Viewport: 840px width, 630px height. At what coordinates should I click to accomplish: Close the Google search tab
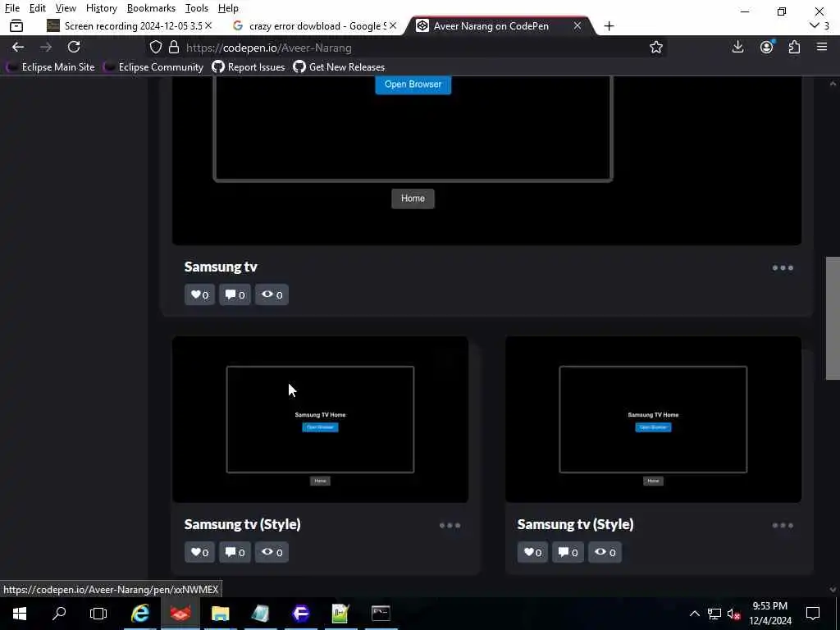click(393, 25)
